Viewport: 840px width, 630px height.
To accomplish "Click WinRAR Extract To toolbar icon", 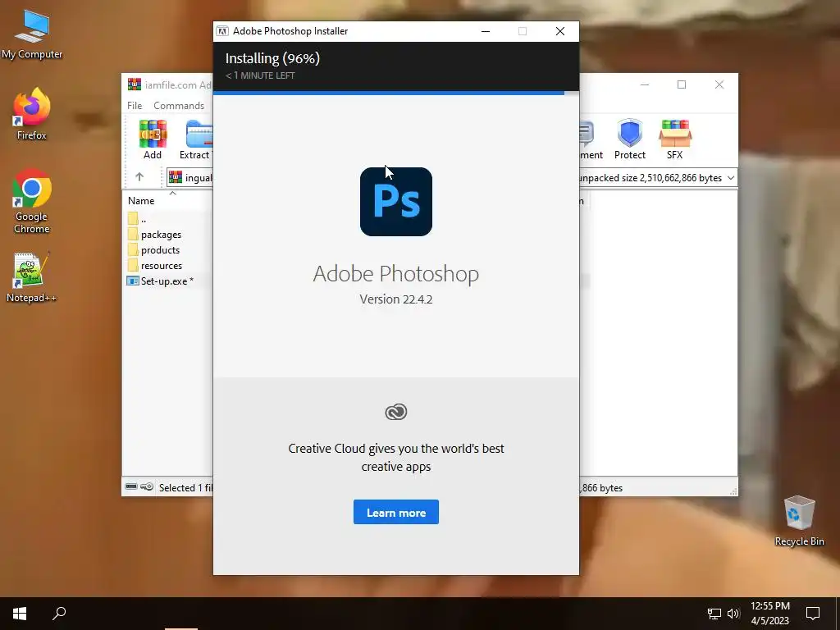I will [x=197, y=139].
